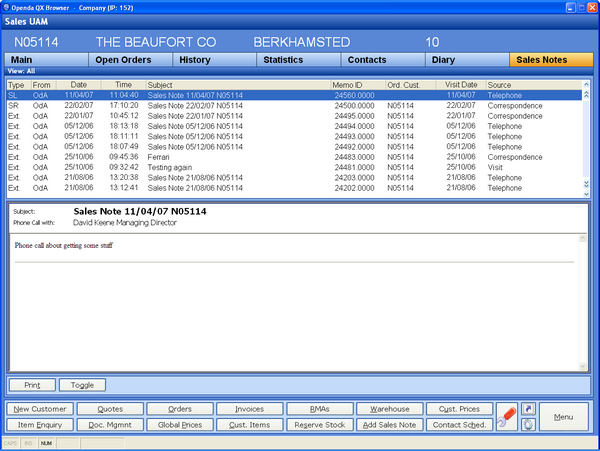This screenshot has height=451, width=600.
Task: Sort by the Memo ID column header
Action: click(x=359, y=85)
